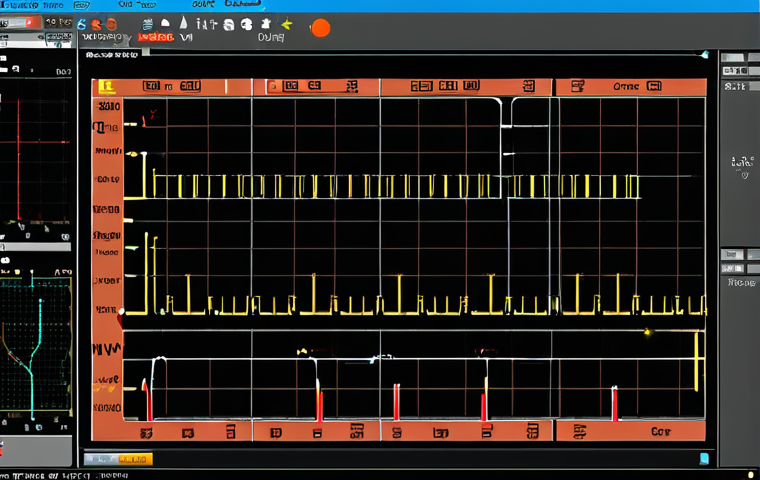Click the orange-red blob icon beside blue 6
Screen dimensions: 760x480
(x=96, y=24)
